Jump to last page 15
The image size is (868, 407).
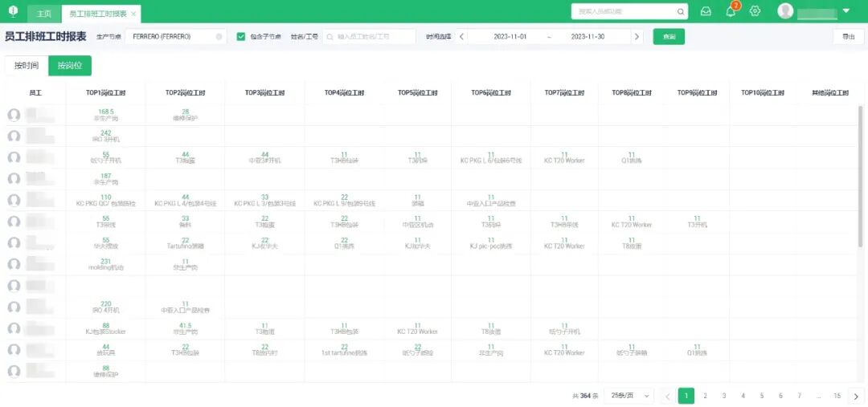pyautogui.click(x=837, y=396)
